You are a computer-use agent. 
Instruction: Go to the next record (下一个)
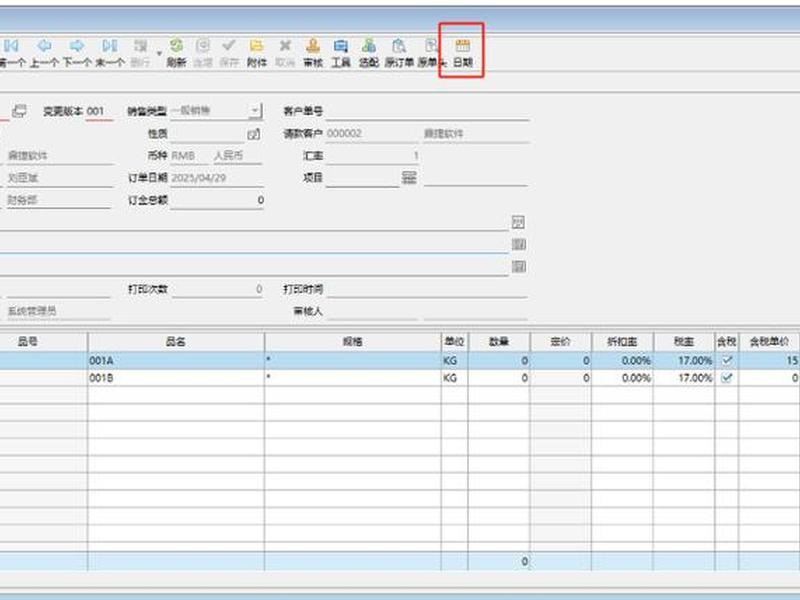click(x=77, y=53)
